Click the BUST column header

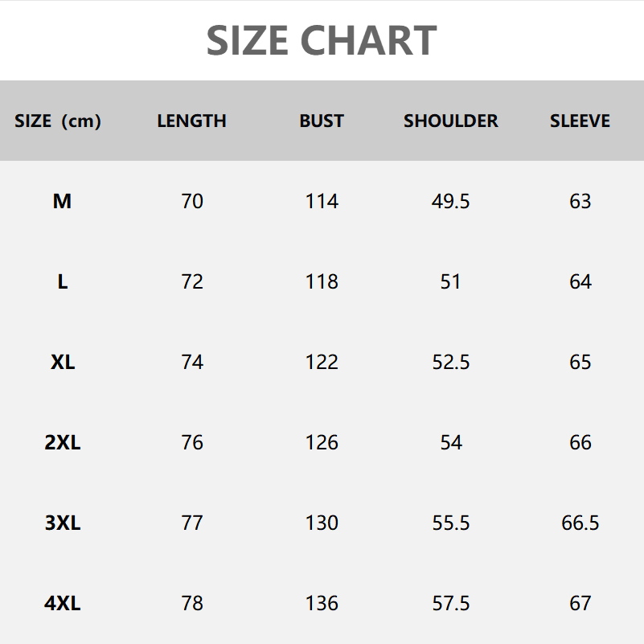point(322,121)
